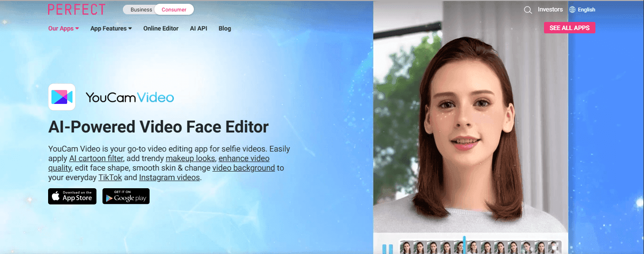644x254 pixels.
Task: Open the AI API menu item
Action: [199, 29]
